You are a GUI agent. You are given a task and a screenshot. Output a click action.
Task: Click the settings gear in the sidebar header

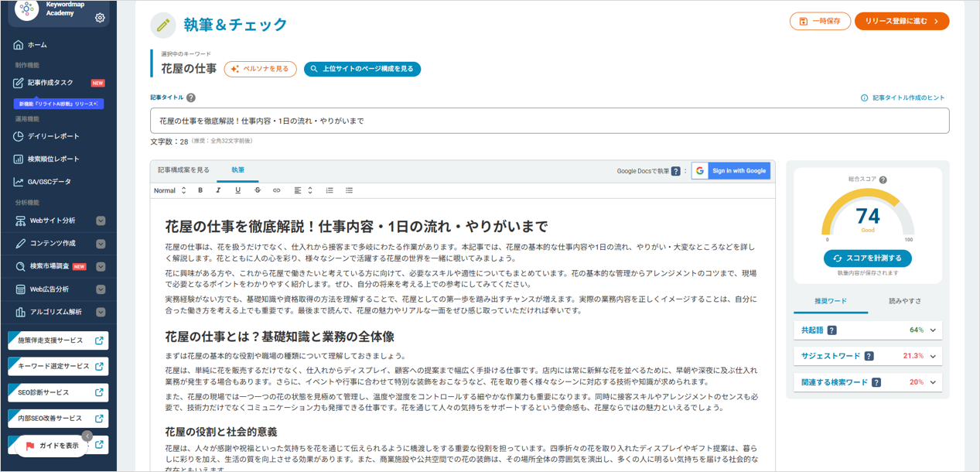[x=99, y=16]
